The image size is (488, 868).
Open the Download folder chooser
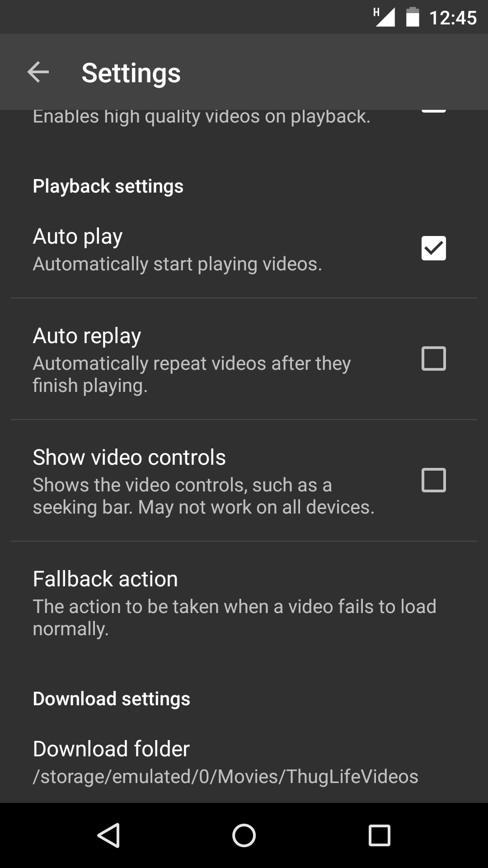point(244,762)
